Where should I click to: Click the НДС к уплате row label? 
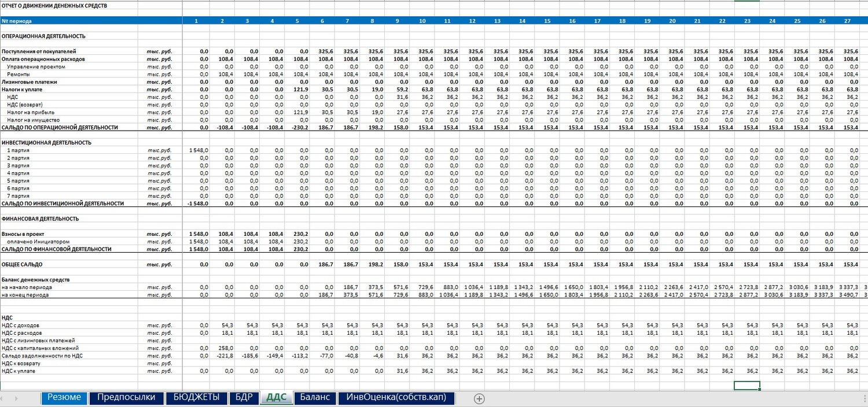(x=19, y=371)
